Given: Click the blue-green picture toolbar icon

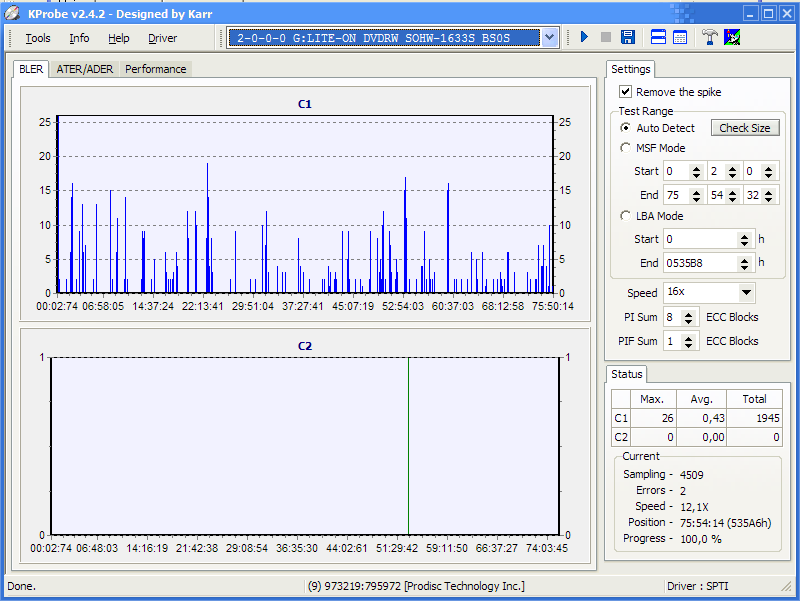Looking at the screenshot, I should [732, 38].
